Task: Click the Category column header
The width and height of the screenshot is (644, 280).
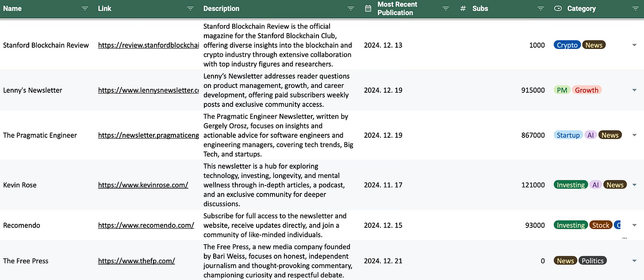Action: [x=582, y=8]
